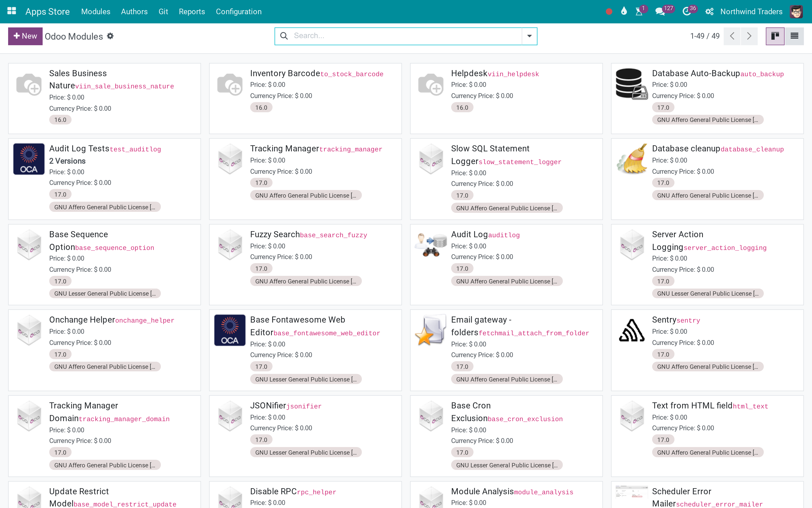Click the Fuzzy Search box icon

(230, 245)
